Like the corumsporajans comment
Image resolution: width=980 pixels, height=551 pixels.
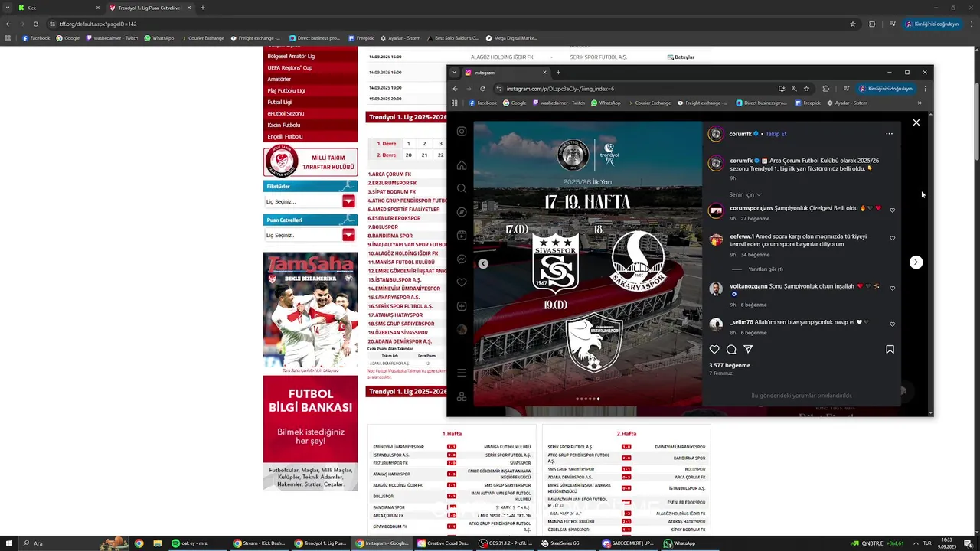click(x=893, y=210)
